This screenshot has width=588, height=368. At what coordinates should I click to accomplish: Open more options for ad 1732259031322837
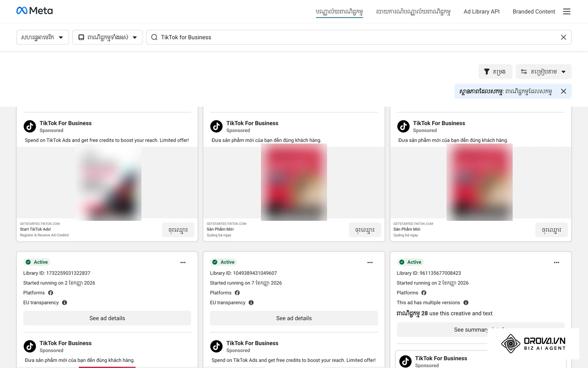[x=183, y=262]
